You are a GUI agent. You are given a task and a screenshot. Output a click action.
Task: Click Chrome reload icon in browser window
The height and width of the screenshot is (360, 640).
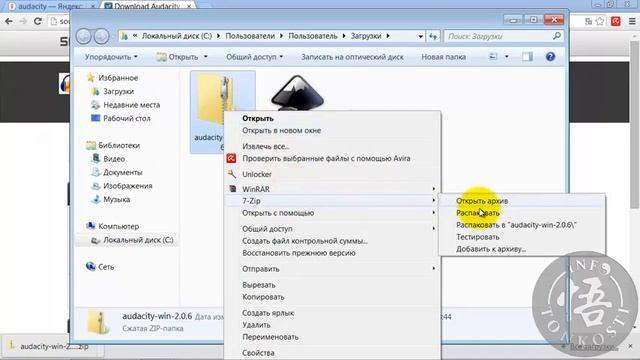coord(38,21)
